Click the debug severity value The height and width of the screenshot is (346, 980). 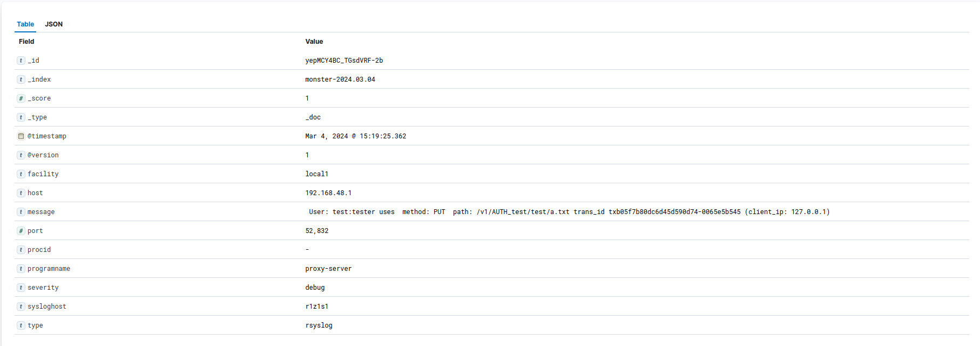click(x=315, y=288)
